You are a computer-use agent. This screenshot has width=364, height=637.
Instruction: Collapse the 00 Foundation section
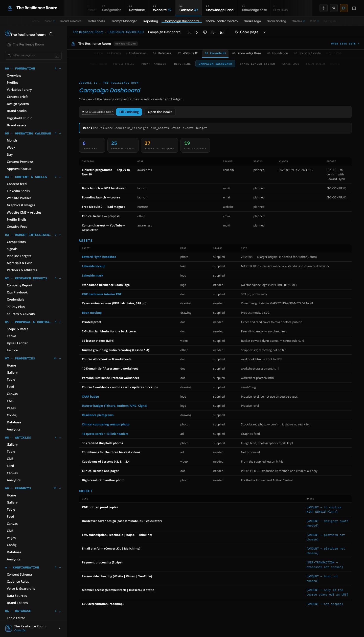(60, 69)
